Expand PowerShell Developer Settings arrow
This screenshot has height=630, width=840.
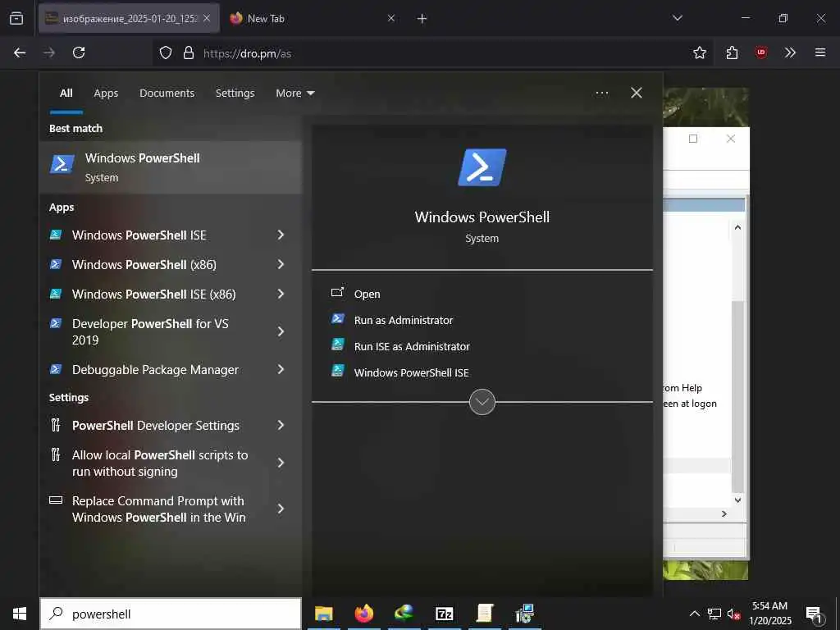click(x=281, y=426)
